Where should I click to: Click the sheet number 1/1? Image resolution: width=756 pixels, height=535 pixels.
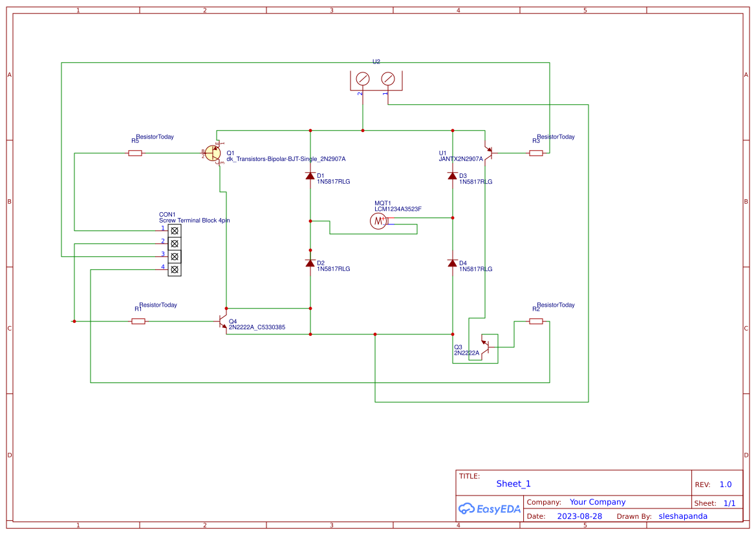[729, 503]
